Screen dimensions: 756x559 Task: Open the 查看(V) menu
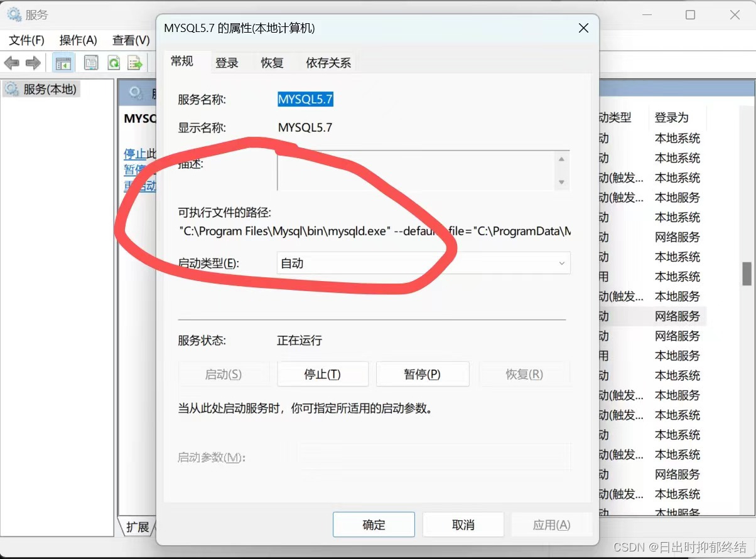coord(131,40)
